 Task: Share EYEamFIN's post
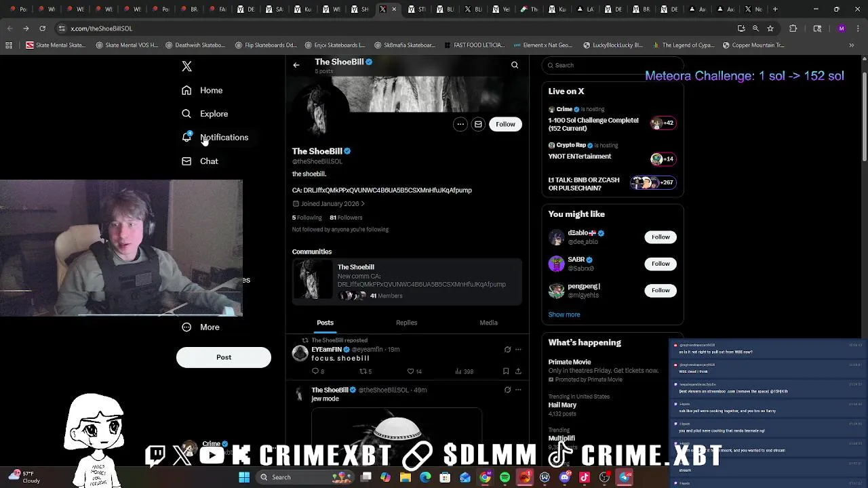518,371
